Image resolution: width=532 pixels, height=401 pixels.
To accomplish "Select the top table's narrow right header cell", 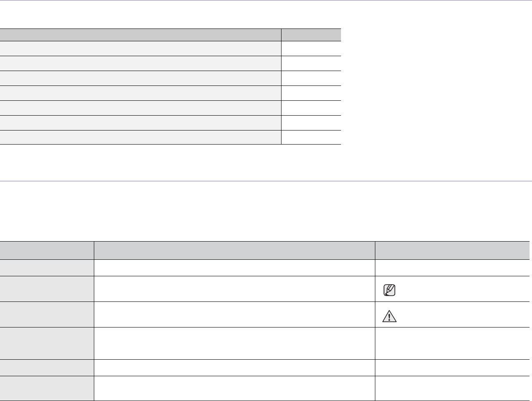I will [x=311, y=35].
